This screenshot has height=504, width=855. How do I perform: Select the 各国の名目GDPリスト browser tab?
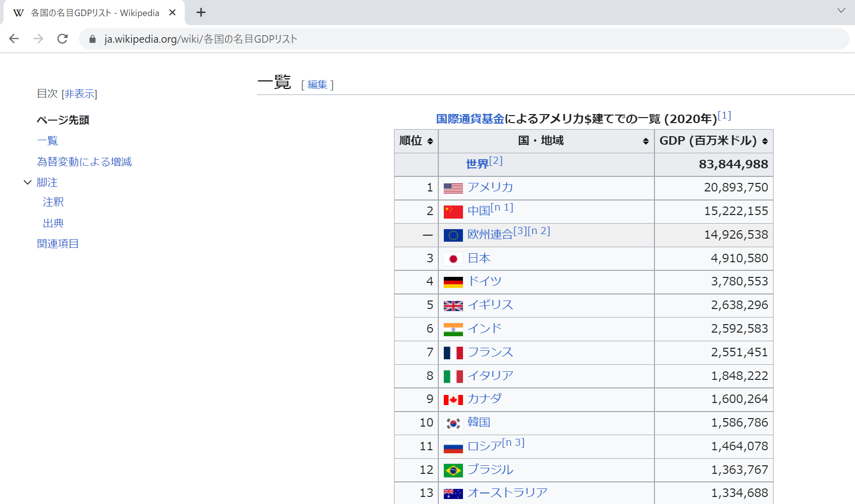tap(93, 13)
